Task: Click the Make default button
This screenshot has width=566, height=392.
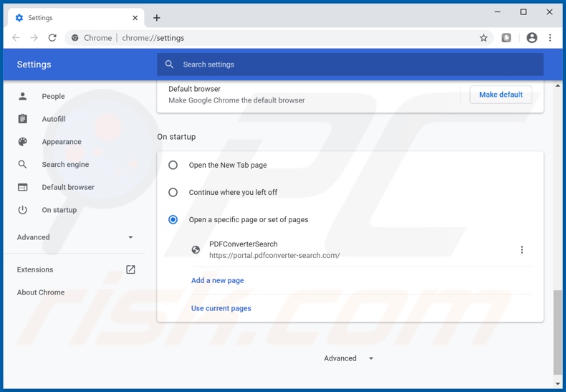Action: pos(501,95)
